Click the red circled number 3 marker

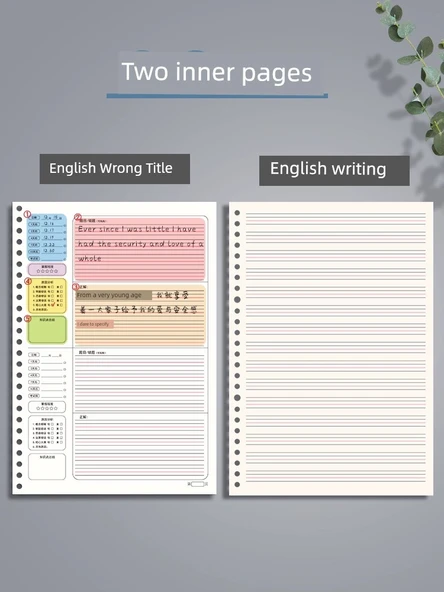[x=76, y=287]
